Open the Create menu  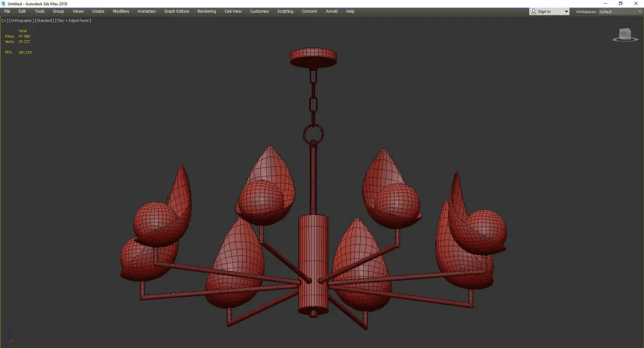[x=98, y=11]
